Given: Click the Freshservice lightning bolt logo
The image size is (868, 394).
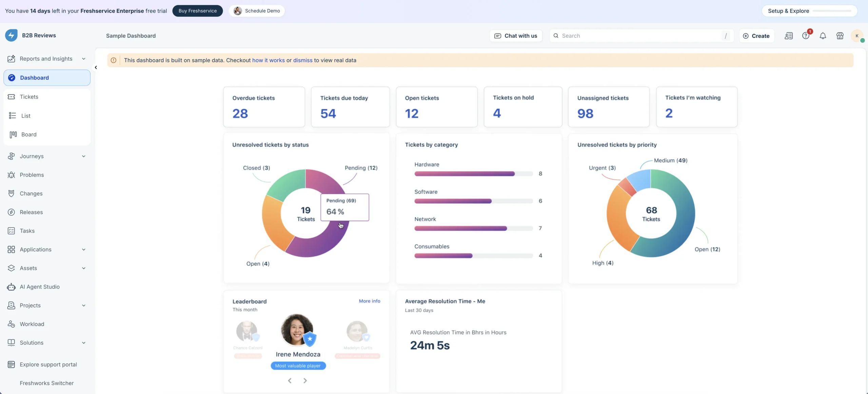Looking at the screenshot, I should click(x=11, y=35).
